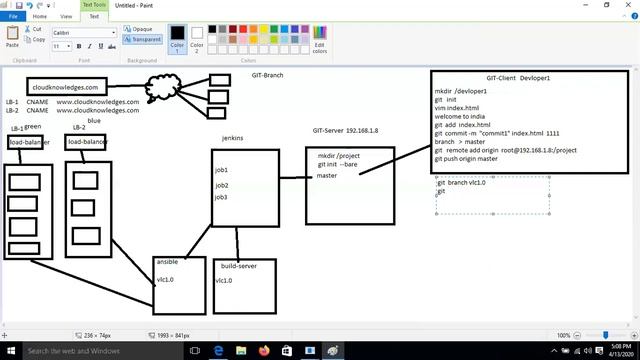Click zoom in plus button in status bar

(634, 335)
